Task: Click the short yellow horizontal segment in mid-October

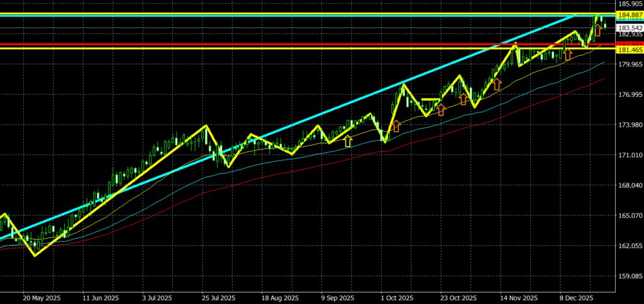Action: (431, 99)
